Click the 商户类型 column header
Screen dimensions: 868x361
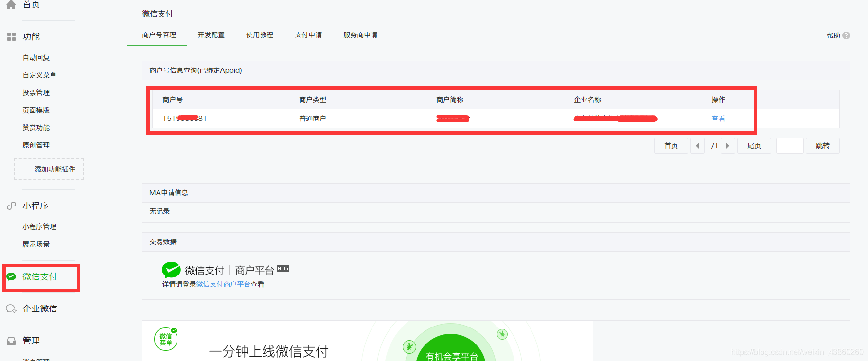point(313,100)
